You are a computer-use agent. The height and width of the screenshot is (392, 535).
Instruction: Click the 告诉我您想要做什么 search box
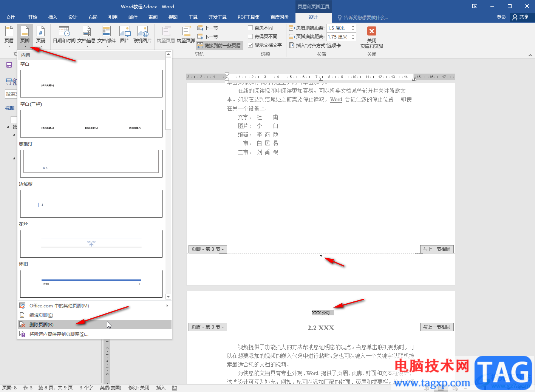363,18
